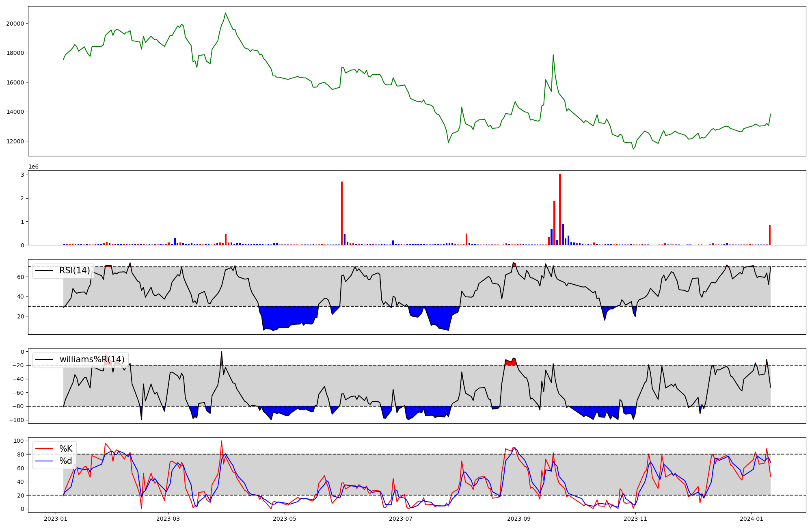Click the 16000 price axis tick label
This screenshot has width=812, height=528.
point(15,82)
